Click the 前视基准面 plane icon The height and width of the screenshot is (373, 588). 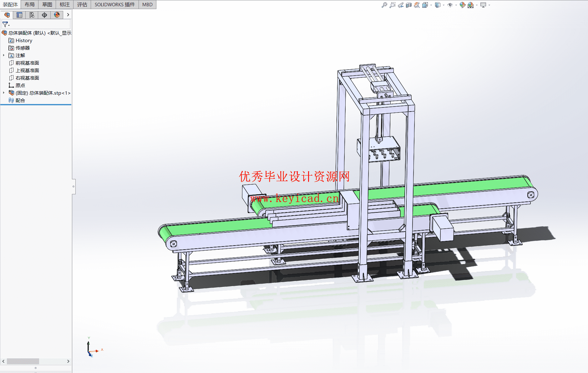(x=11, y=63)
